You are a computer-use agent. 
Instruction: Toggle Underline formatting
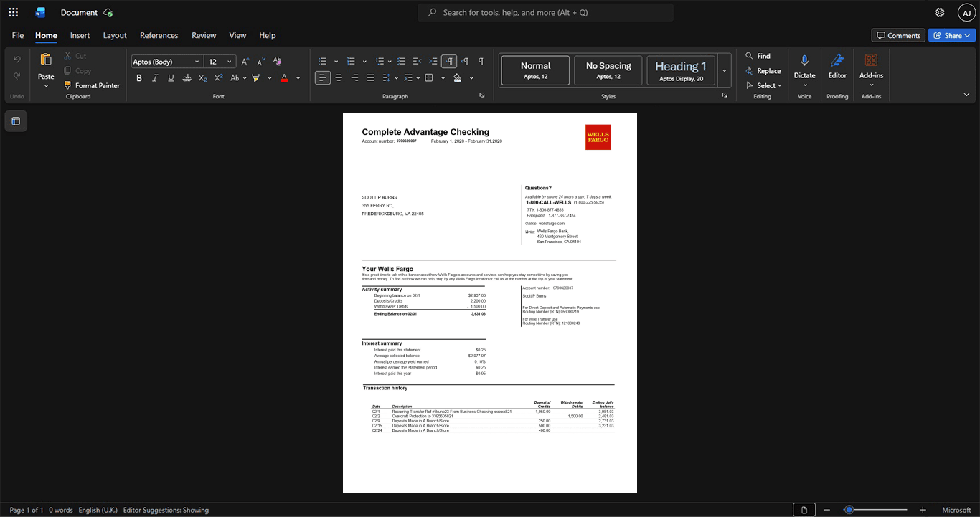171,78
